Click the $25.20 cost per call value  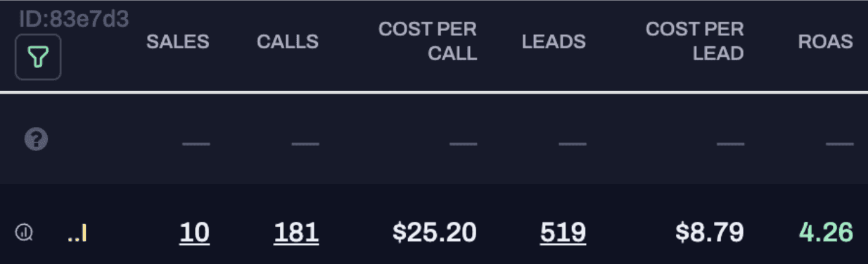(435, 232)
